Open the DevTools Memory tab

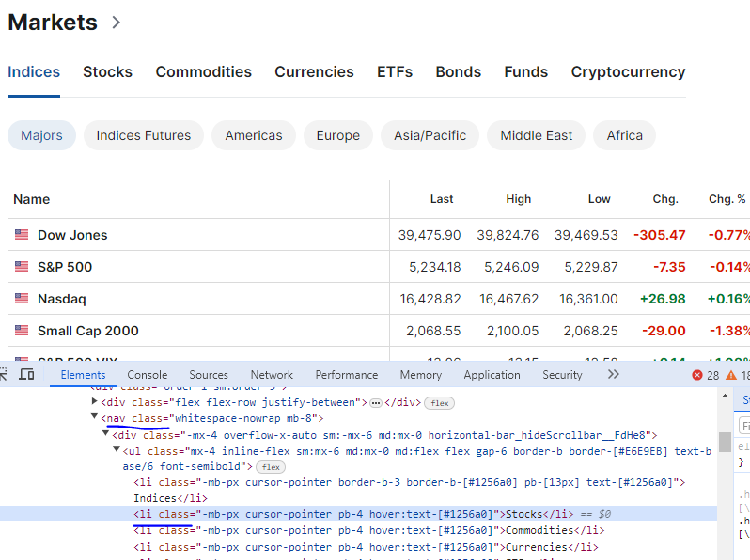[421, 375]
